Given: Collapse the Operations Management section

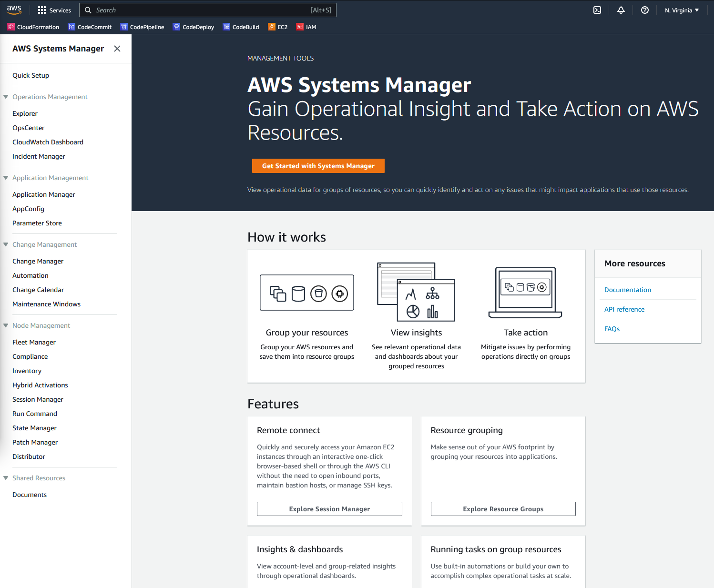Looking at the screenshot, I should [x=6, y=97].
